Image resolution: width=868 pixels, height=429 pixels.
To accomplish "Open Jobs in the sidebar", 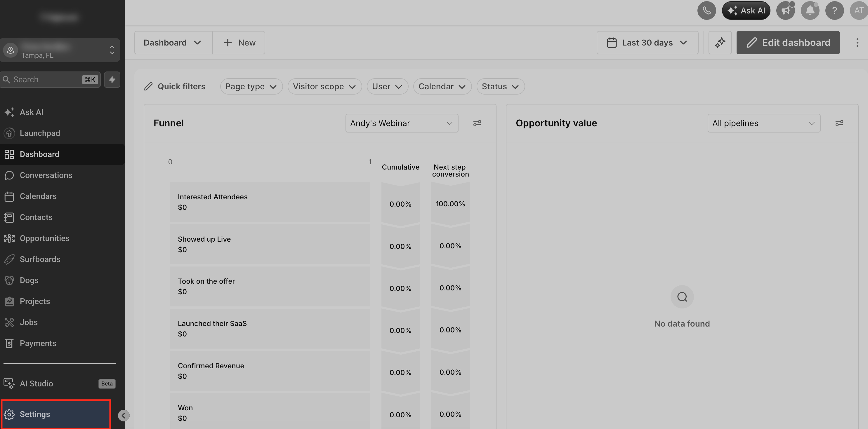I will [62, 322].
